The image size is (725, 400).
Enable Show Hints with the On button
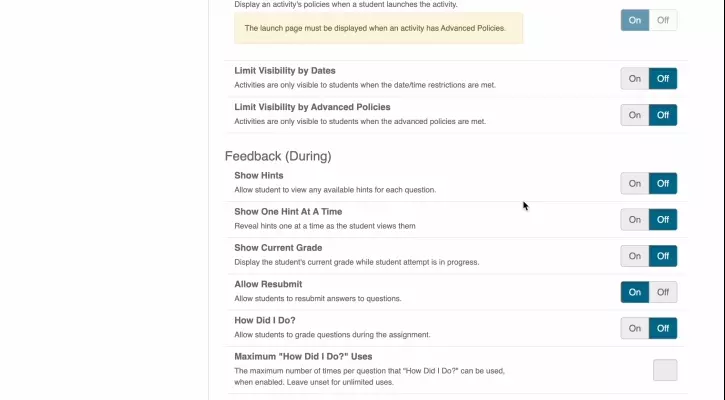click(x=634, y=183)
